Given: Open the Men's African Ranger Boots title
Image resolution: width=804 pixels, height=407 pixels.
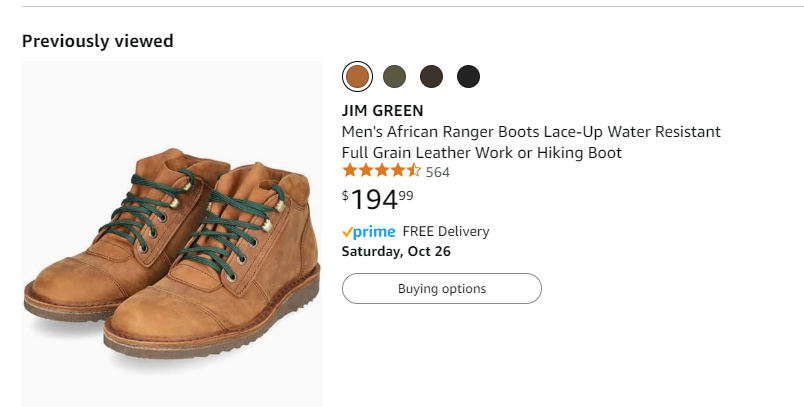Looking at the screenshot, I should [531, 132].
